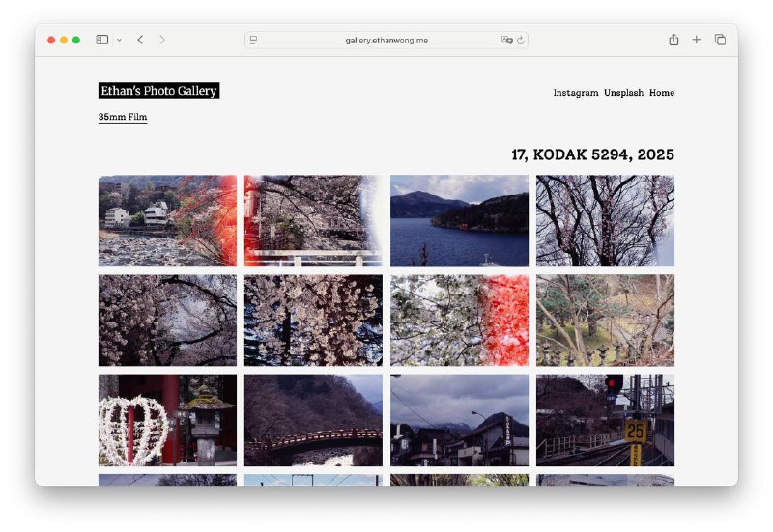773x532 pixels.
Task: Open the railway signal with 25 sign photo
Action: tap(605, 420)
